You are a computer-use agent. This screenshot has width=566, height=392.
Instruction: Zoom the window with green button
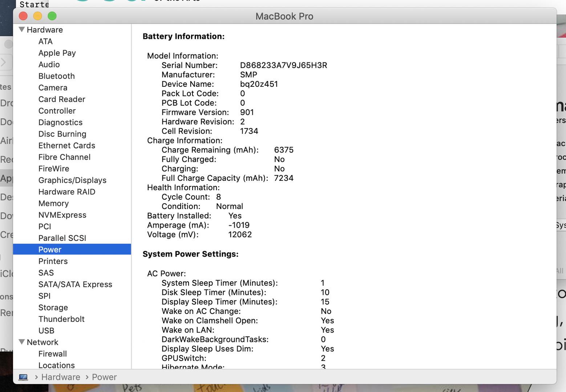tap(52, 16)
